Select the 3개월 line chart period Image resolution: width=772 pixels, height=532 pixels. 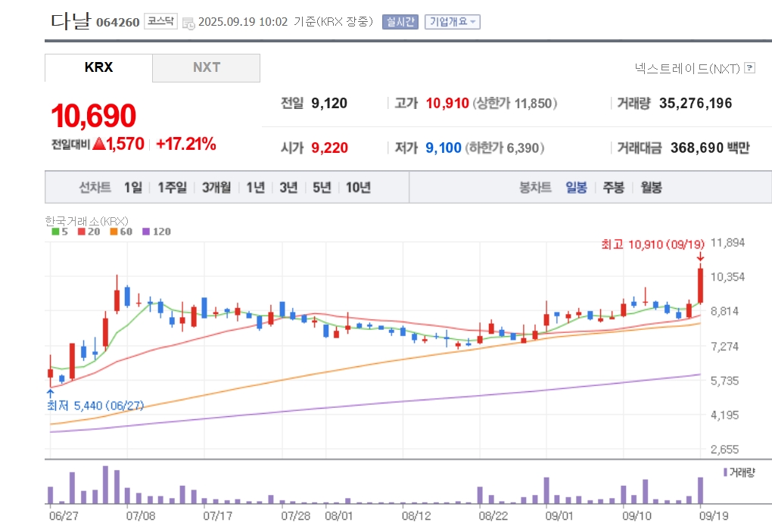216,188
